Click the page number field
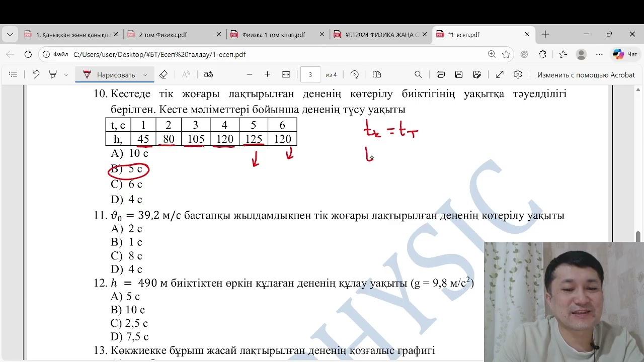This screenshot has width=644, height=362. (x=310, y=75)
